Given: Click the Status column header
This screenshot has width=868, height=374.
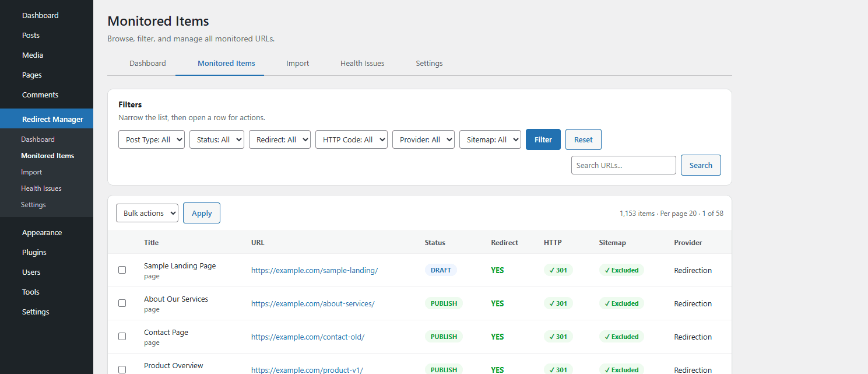Looking at the screenshot, I should (x=435, y=242).
